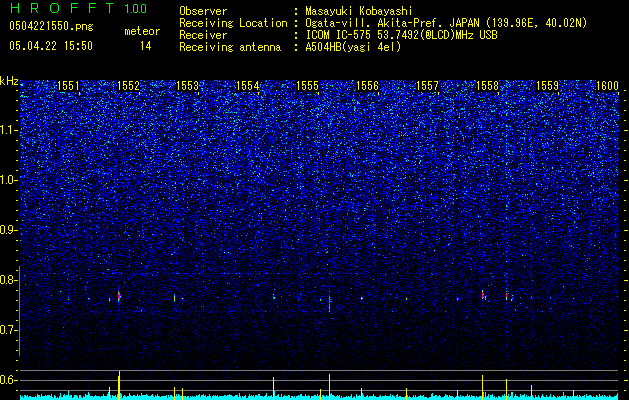
Task: Click the 'Receiving antenna' label
Action: [x=230, y=47]
